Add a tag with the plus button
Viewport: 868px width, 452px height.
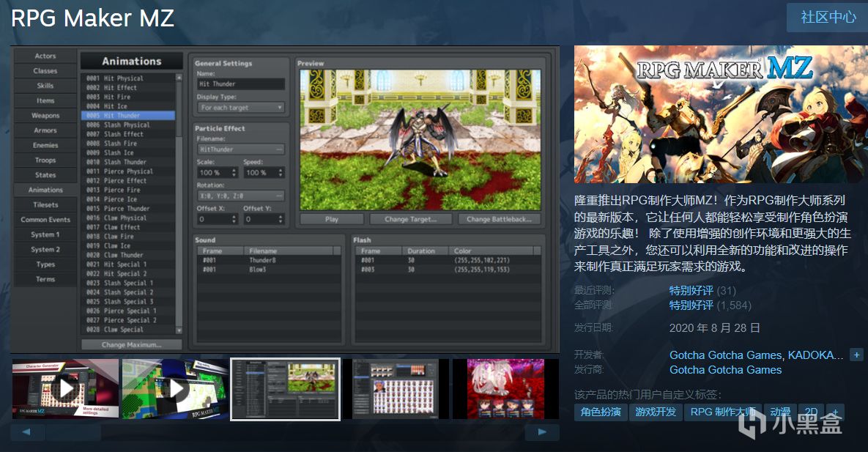coord(835,412)
